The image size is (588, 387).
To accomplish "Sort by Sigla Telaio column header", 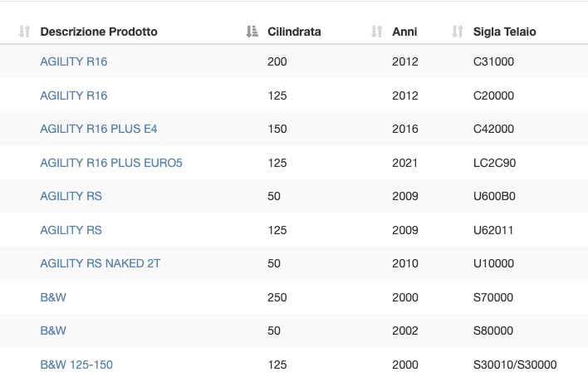I will 504,32.
